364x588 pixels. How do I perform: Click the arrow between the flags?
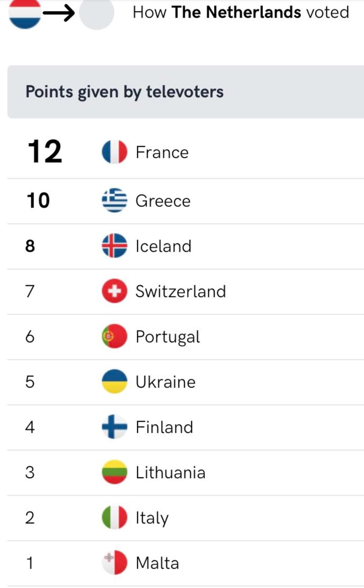(x=59, y=13)
